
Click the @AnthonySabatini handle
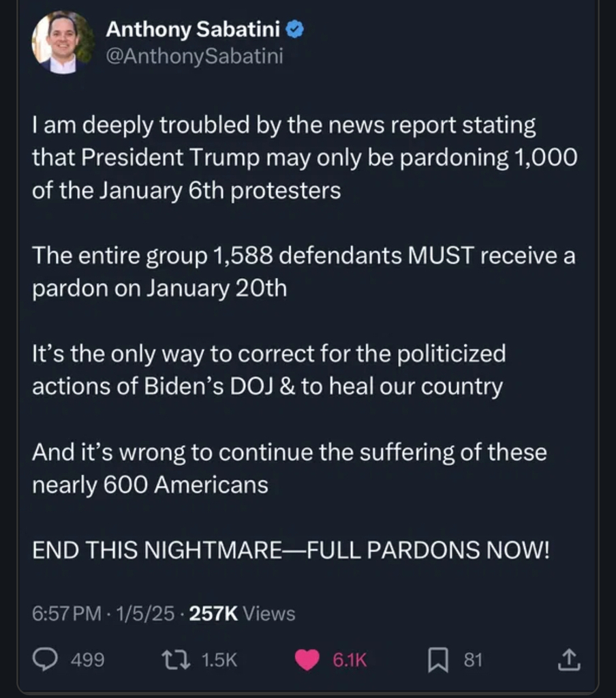[x=194, y=56]
